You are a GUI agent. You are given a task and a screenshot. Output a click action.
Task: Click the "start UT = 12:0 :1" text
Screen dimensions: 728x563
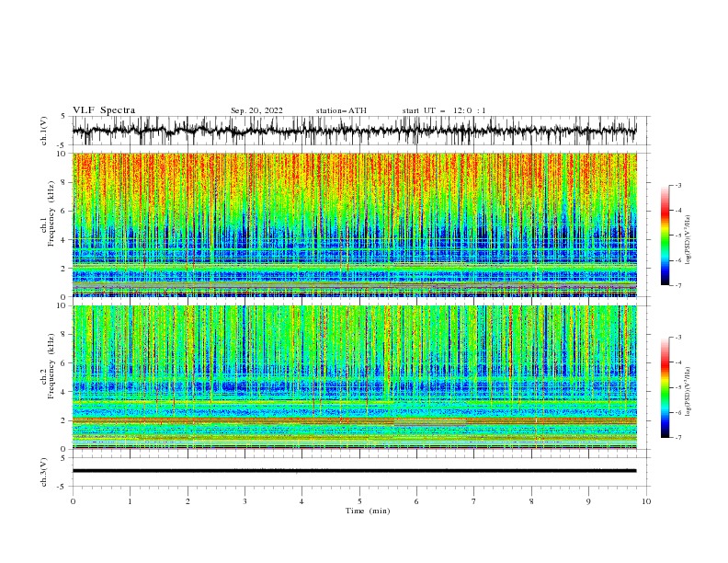tap(444, 110)
